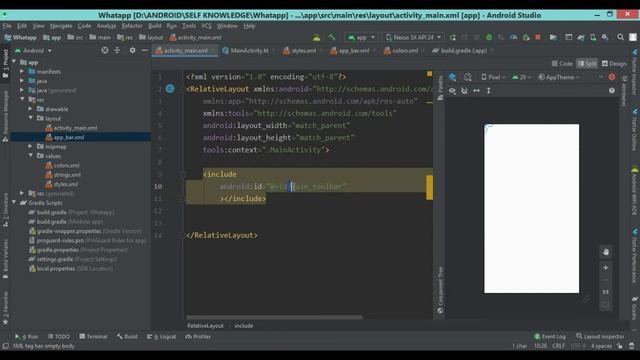The width and height of the screenshot is (640, 360).
Task: Expand the manifests folder
Action: click(x=22, y=71)
